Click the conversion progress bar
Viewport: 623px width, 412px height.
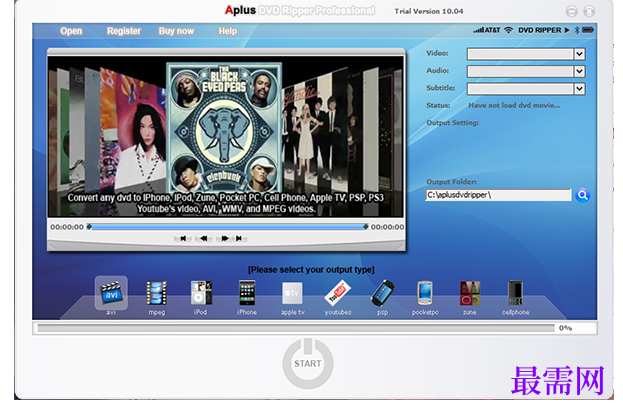point(296,328)
